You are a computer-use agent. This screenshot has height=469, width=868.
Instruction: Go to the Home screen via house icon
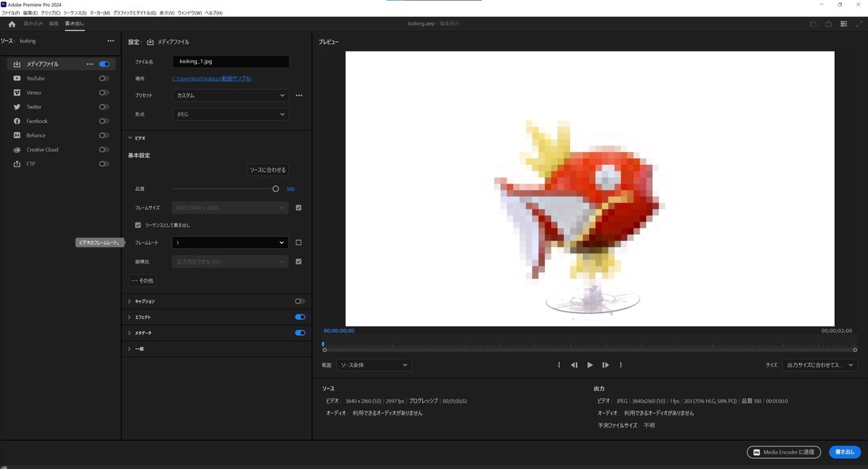click(12, 24)
